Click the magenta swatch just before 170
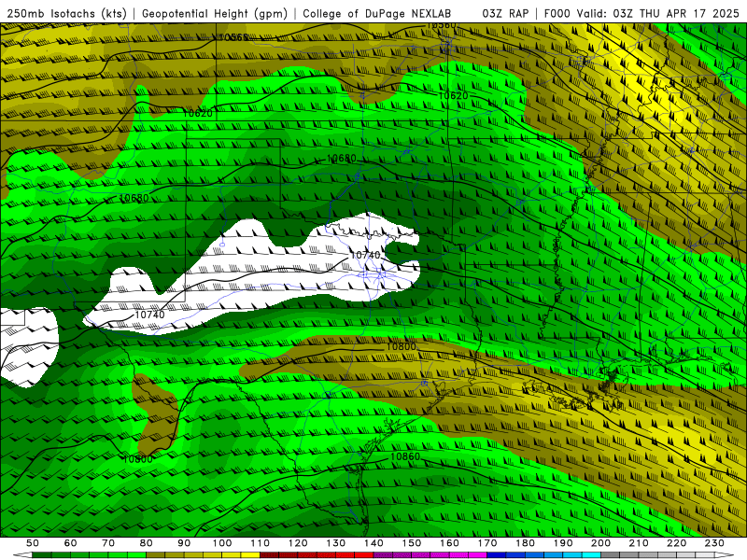This screenshot has height=560, width=747. tap(478, 555)
